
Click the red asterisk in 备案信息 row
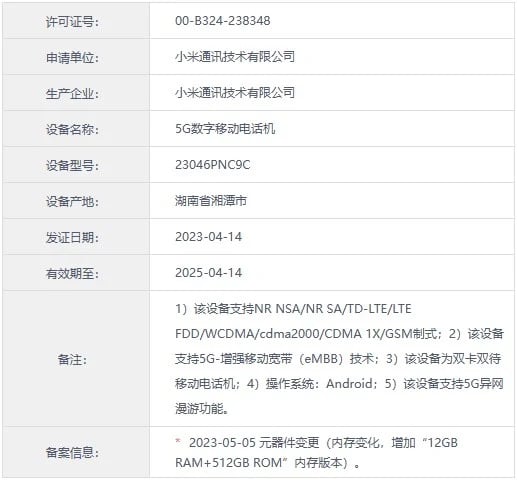(x=178, y=441)
